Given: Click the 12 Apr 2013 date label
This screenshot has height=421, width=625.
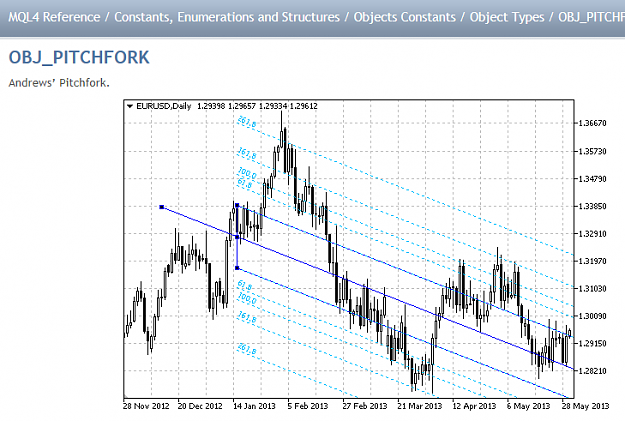Looking at the screenshot, I should pyautogui.click(x=474, y=406).
